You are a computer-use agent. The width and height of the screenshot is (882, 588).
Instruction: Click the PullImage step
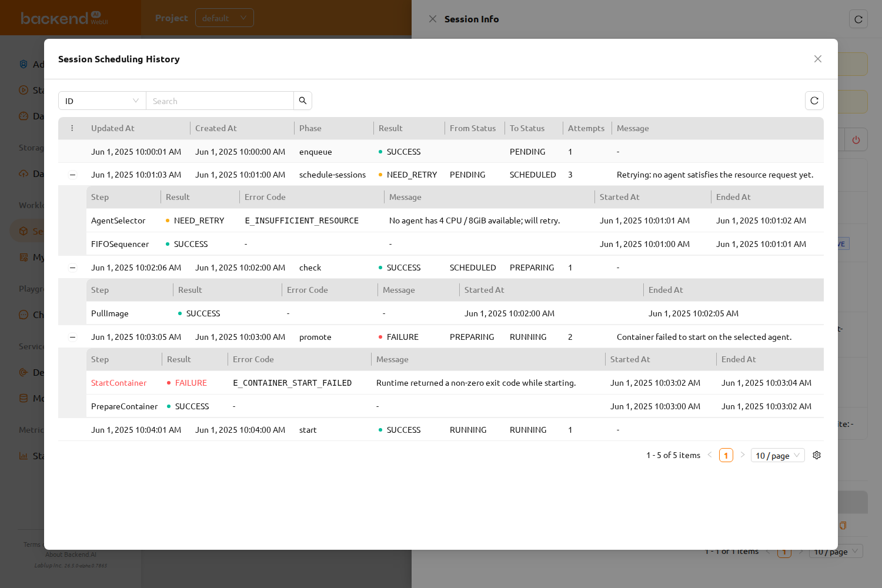110,313
